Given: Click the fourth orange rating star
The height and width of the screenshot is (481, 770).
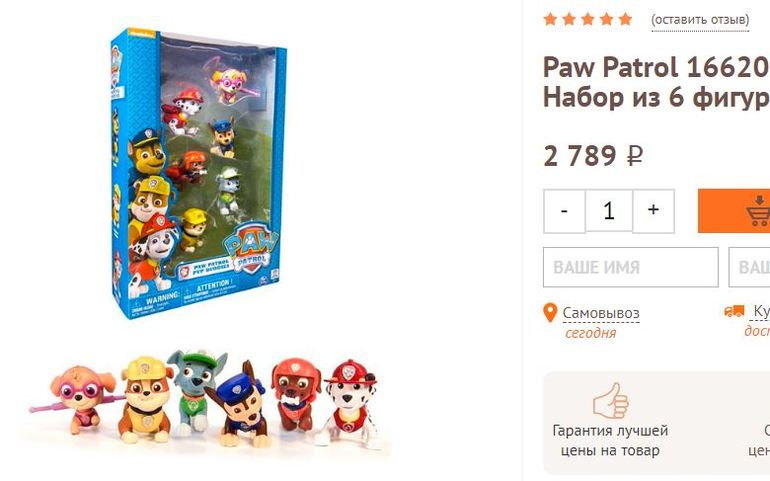Looking at the screenshot, I should pyautogui.click(x=606, y=19).
